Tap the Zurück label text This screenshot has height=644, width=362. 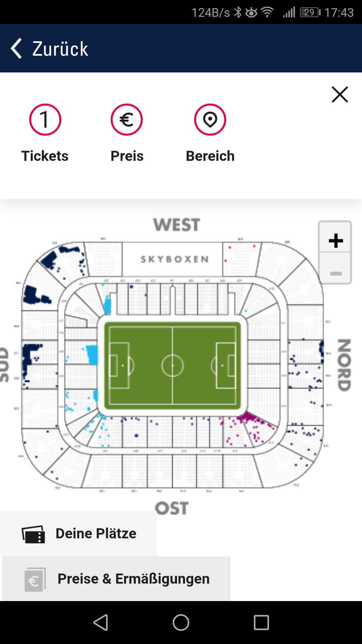click(60, 49)
